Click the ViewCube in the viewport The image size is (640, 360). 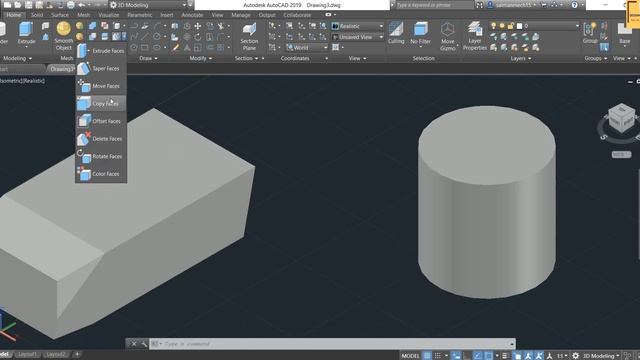pos(622,118)
